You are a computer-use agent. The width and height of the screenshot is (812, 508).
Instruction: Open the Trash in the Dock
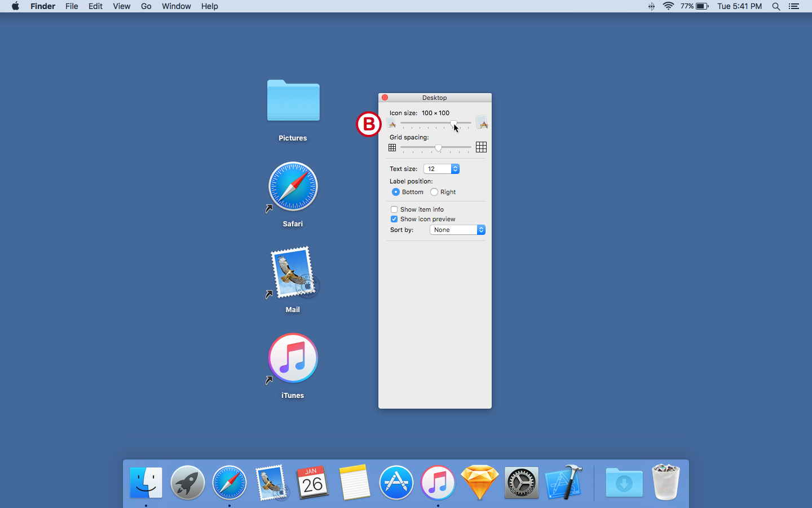tap(665, 483)
